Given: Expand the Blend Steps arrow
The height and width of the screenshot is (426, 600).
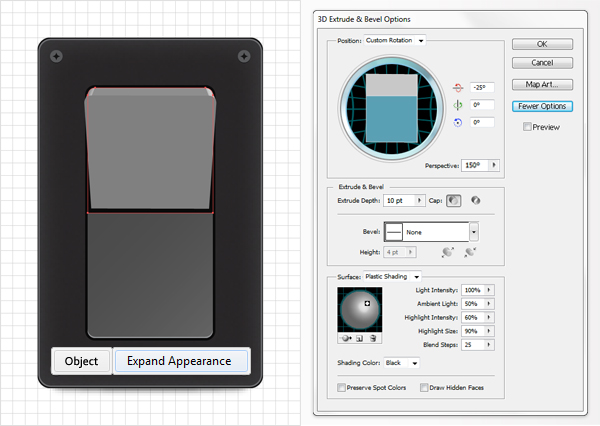Looking at the screenshot, I should click(x=489, y=344).
